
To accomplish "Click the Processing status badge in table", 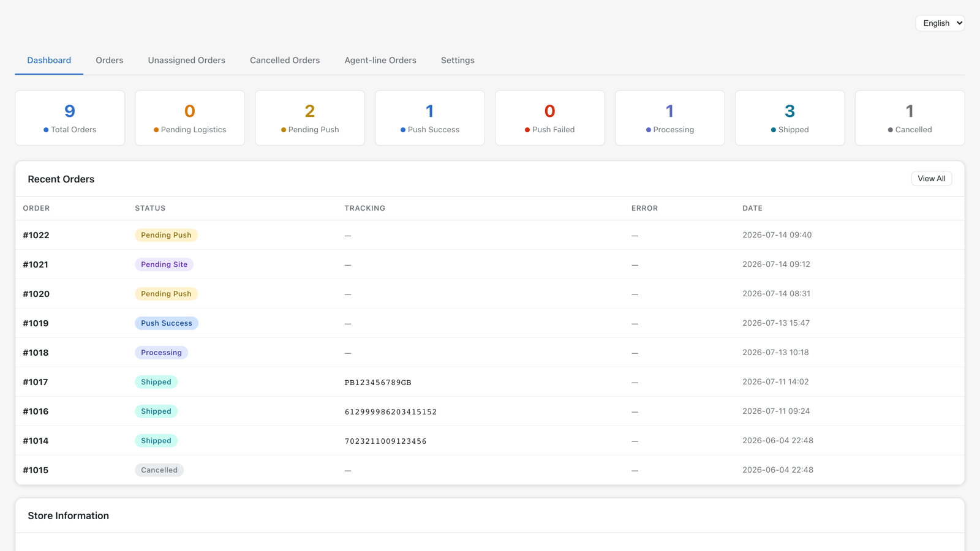I will point(161,353).
